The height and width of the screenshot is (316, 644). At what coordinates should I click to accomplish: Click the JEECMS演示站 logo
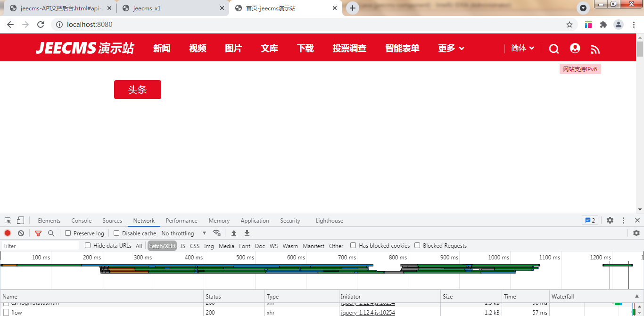[85, 48]
